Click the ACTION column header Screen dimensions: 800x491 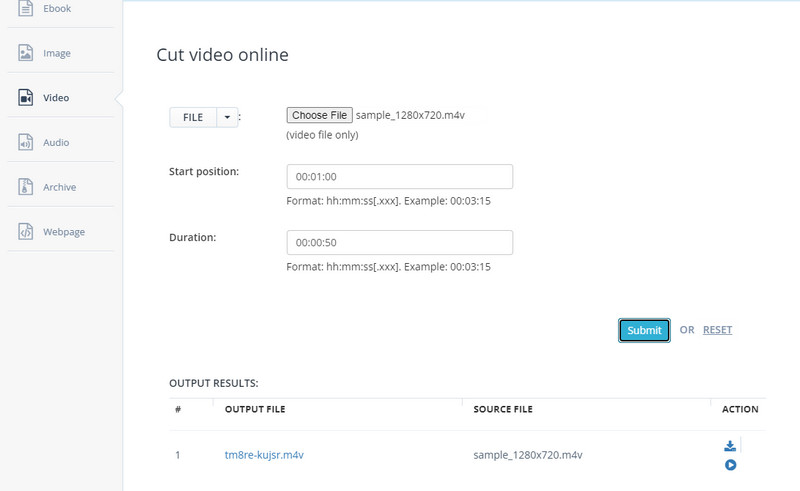coord(740,409)
